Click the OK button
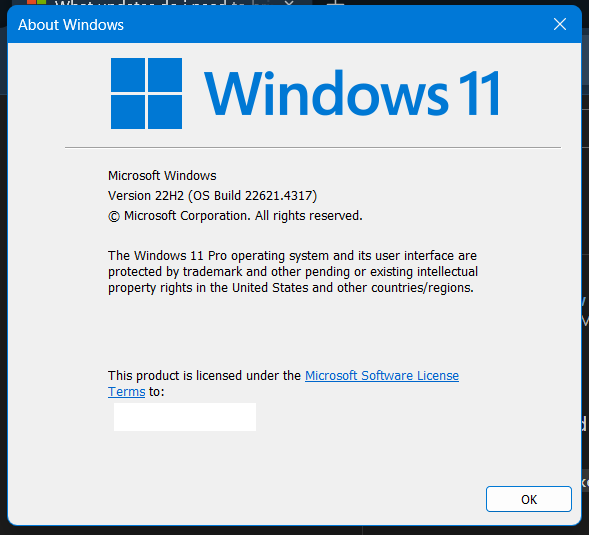 [x=529, y=499]
